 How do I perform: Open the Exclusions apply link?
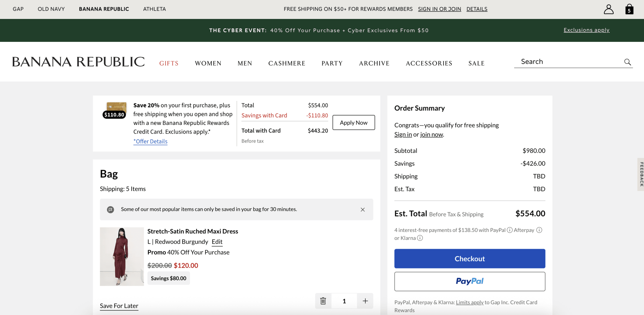(x=586, y=30)
